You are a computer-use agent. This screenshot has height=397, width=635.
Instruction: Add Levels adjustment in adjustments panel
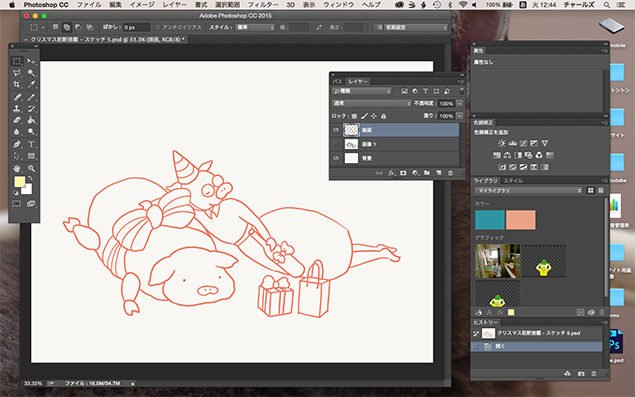[513, 143]
